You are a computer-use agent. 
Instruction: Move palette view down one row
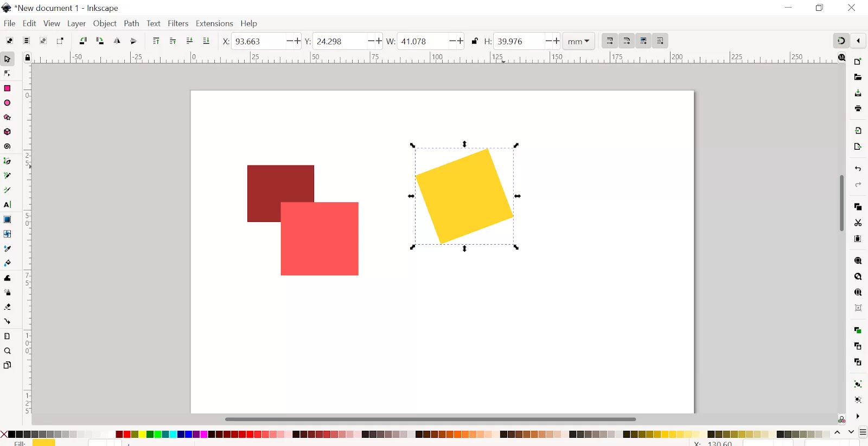[x=851, y=433]
